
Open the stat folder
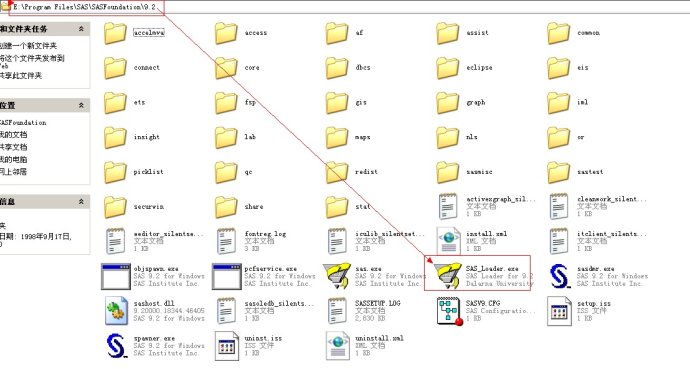pos(337,207)
